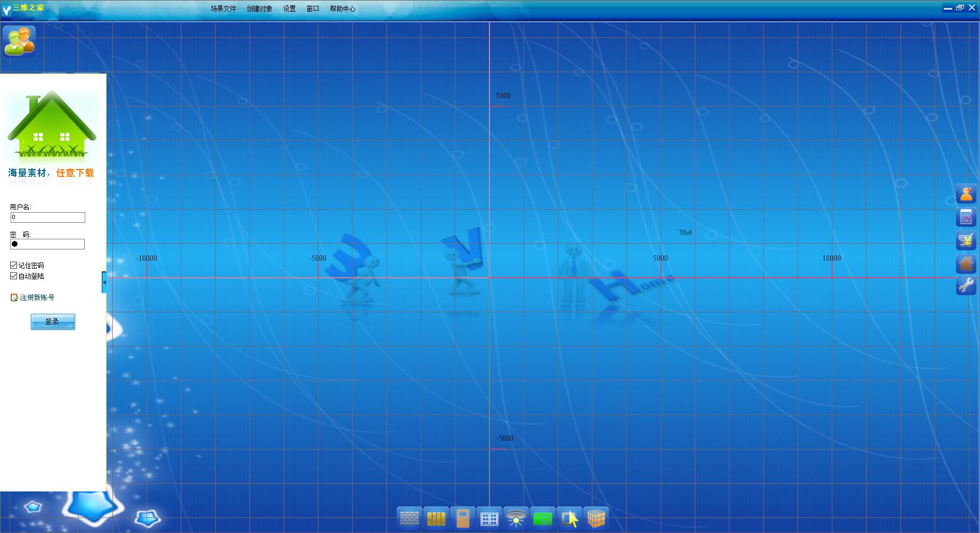This screenshot has height=533, width=980.
Task: Click the orange house icon on right sidebar
Action: pos(966,263)
